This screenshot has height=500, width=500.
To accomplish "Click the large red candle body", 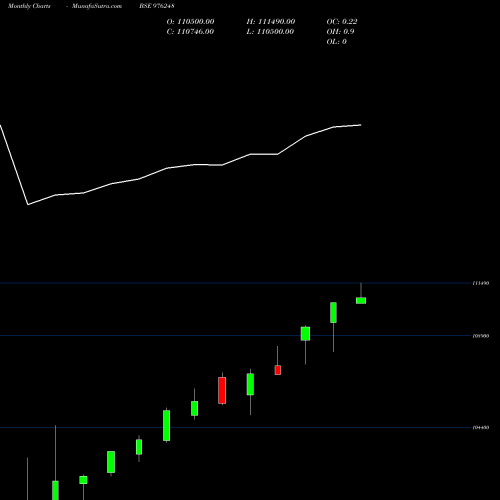I will [x=222, y=390].
